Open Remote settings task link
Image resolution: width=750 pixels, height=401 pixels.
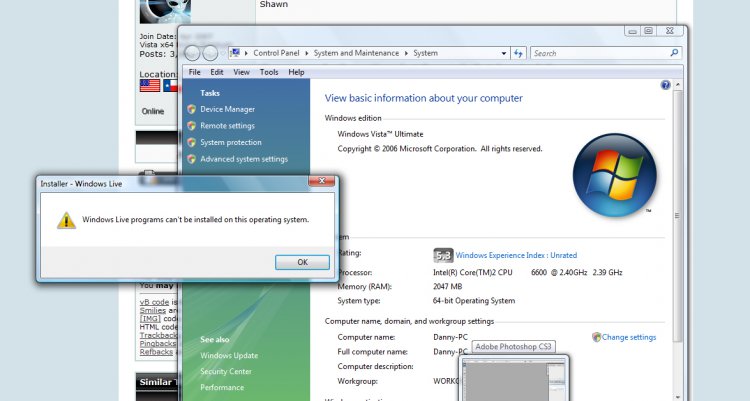point(227,126)
